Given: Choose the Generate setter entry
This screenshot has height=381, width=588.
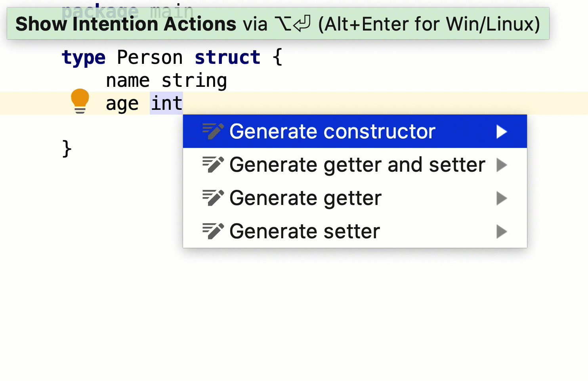Looking at the screenshot, I should (355, 231).
